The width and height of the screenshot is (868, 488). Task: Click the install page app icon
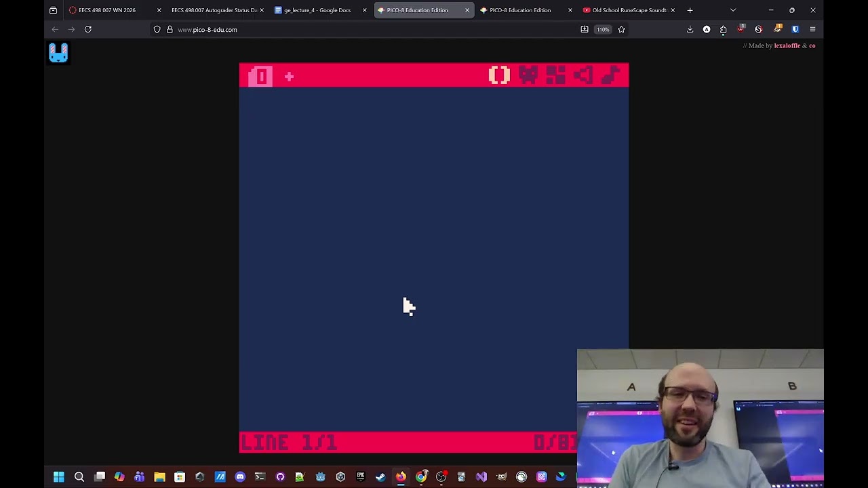pos(585,29)
